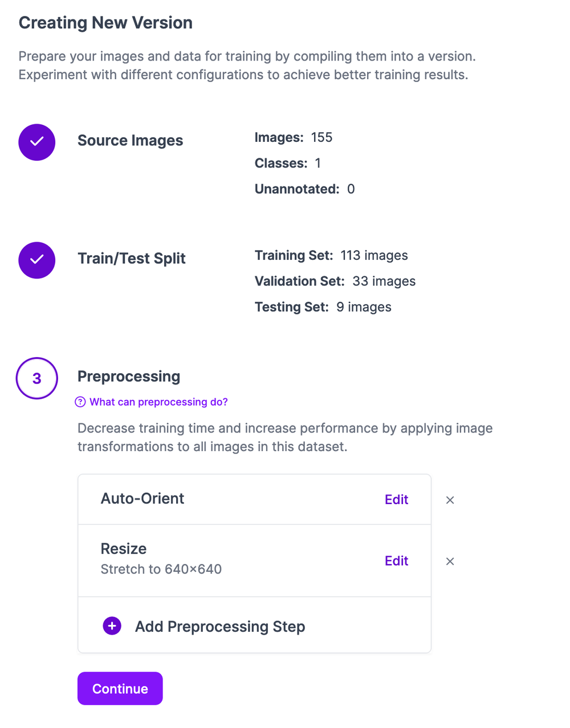570x728 pixels.
Task: Remove the Resize step with X
Action: click(x=450, y=562)
